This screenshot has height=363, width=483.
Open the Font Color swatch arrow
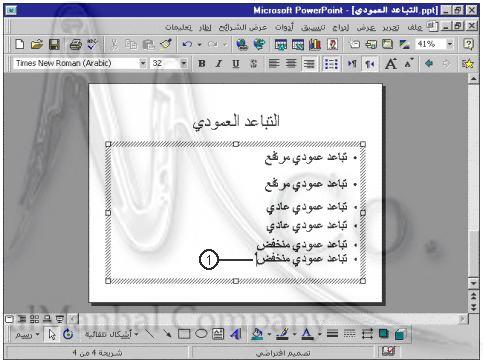(320, 334)
